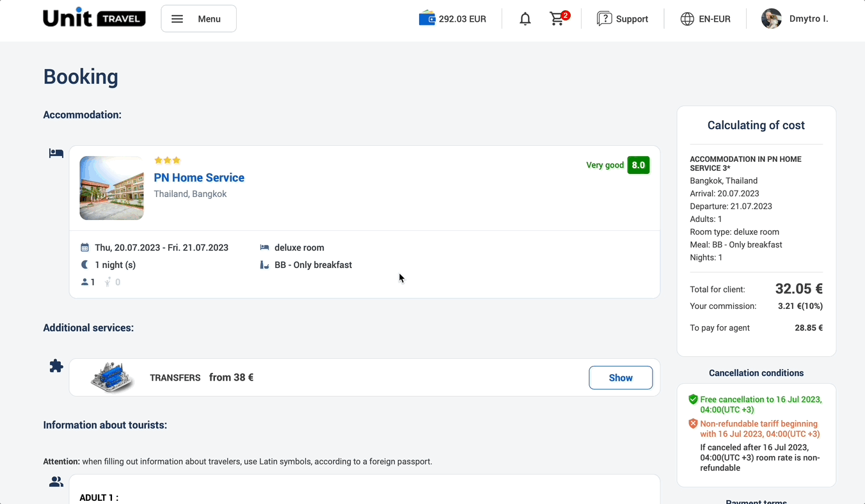Screen dimensions: 865x504
Task: Click the Support chat icon
Action: [604, 19]
